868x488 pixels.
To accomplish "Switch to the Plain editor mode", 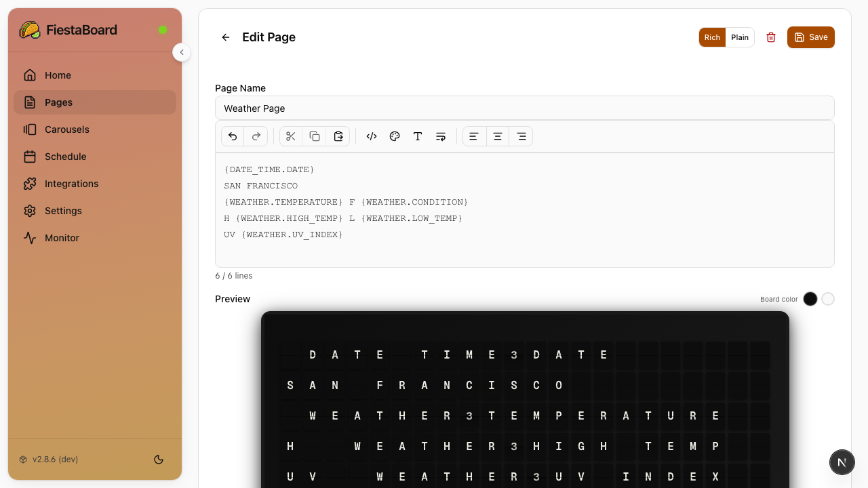I will (740, 37).
